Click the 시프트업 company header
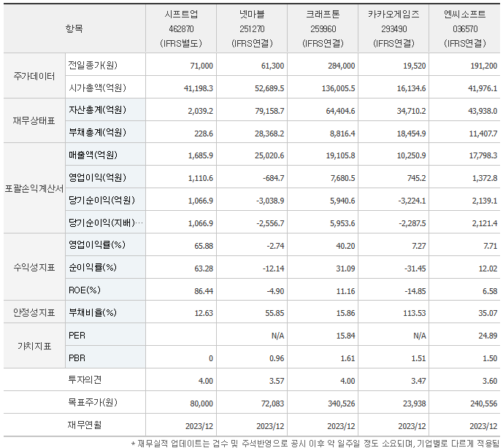Viewport: 503px width, 448px height. pyautogui.click(x=181, y=28)
